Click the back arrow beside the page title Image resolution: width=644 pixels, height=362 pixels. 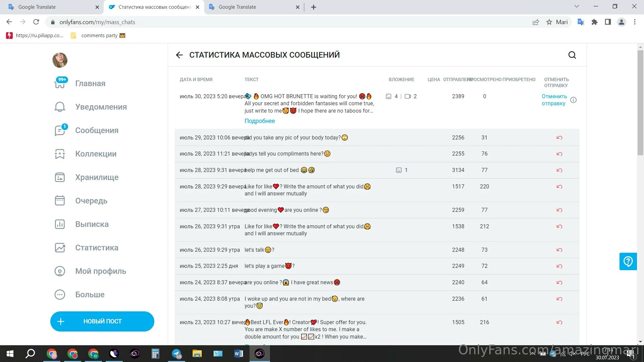(179, 55)
